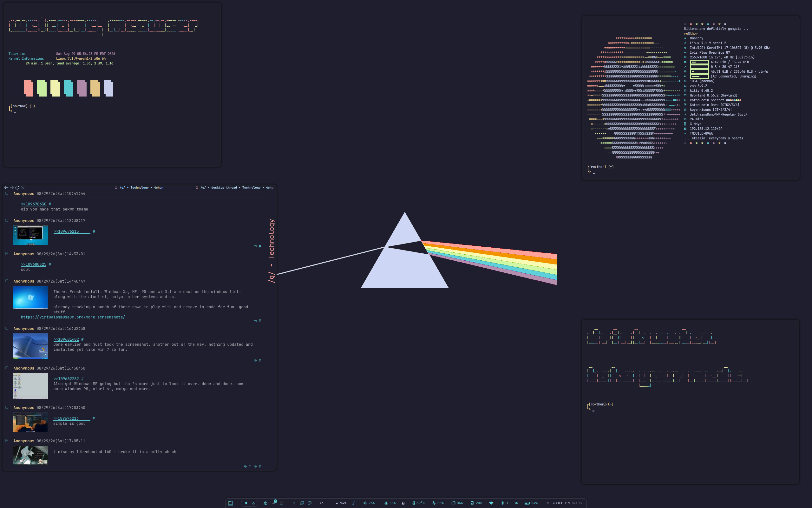This screenshot has height=508, width=812.
Task: Collapse the post dated 16:38:50
Action: tap(7, 368)
